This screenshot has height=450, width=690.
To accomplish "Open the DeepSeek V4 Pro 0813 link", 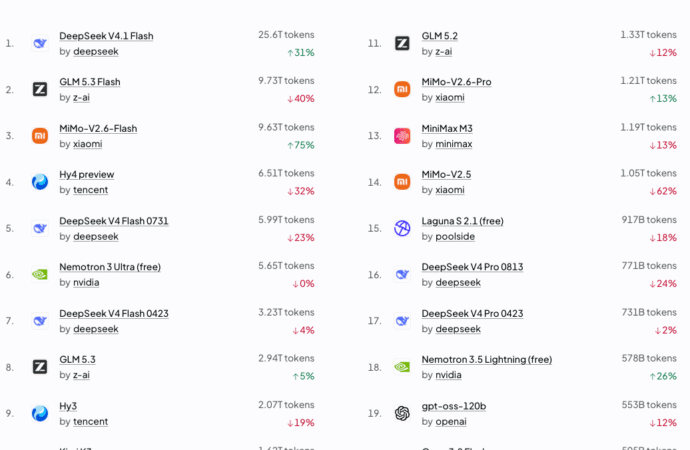I will 472,267.
